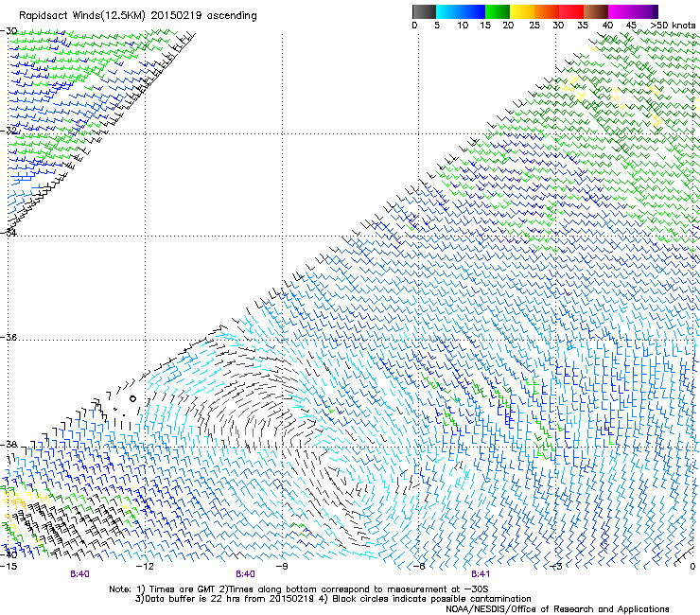Image resolution: width=700 pixels, height=615 pixels.
Task: Click the legend label '0'
Action: click(414, 26)
